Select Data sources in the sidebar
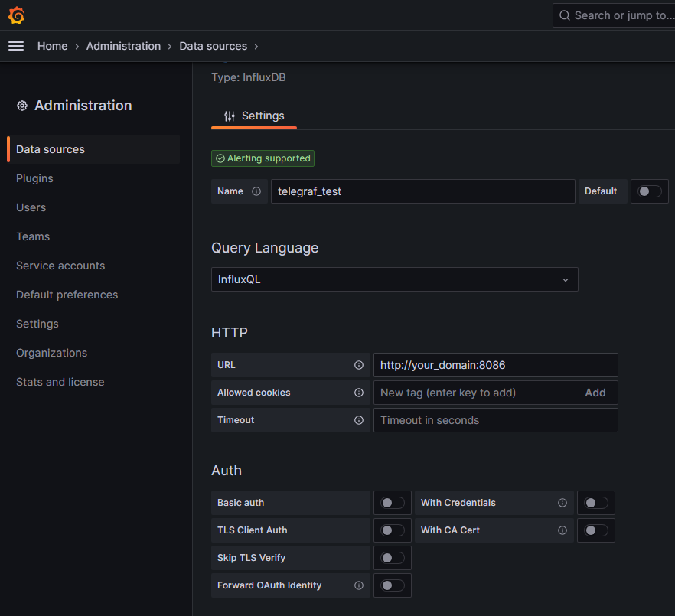Screen dimensions: 675x616 tap(93, 149)
